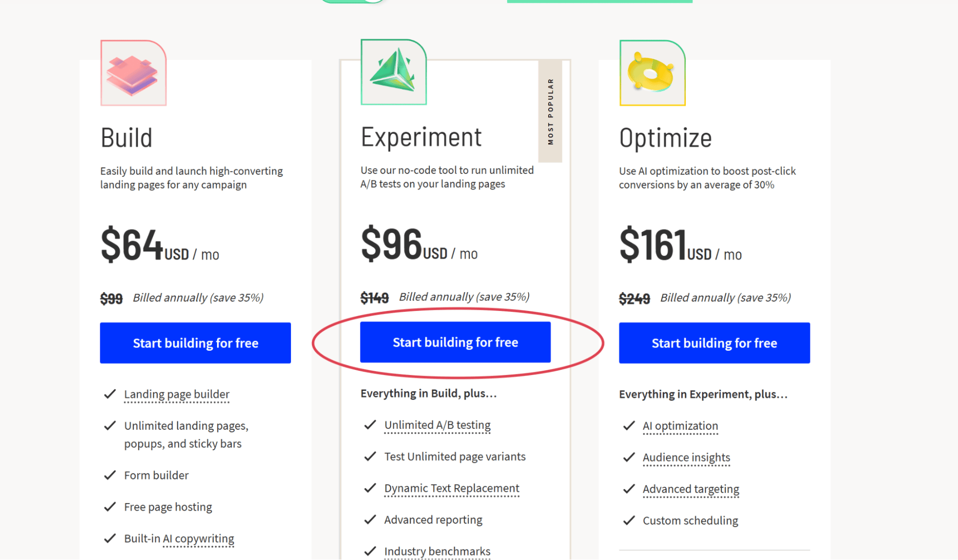Image resolution: width=958 pixels, height=560 pixels.
Task: Open the Dynamic Text Replacement feature link
Action: pyautogui.click(x=452, y=488)
